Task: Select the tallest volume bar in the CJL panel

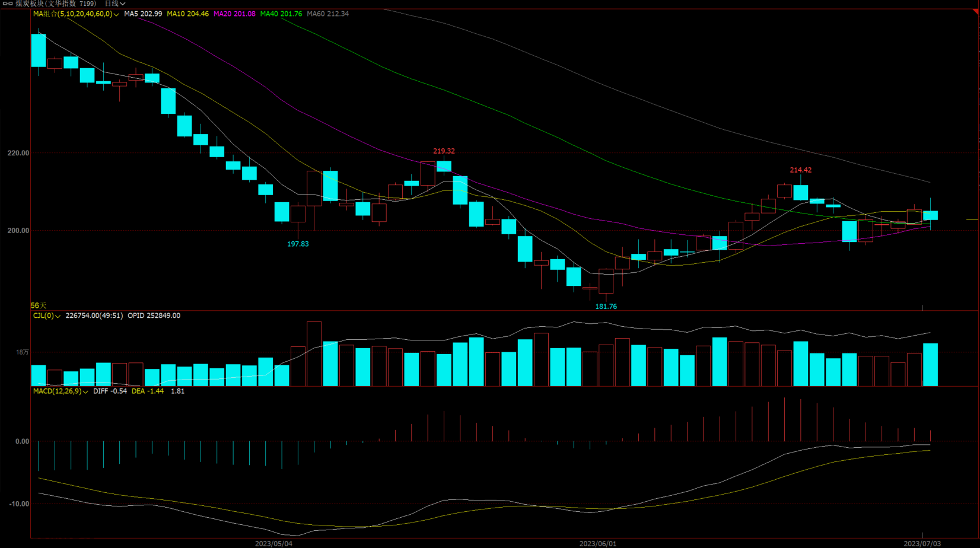Action: [x=314, y=354]
